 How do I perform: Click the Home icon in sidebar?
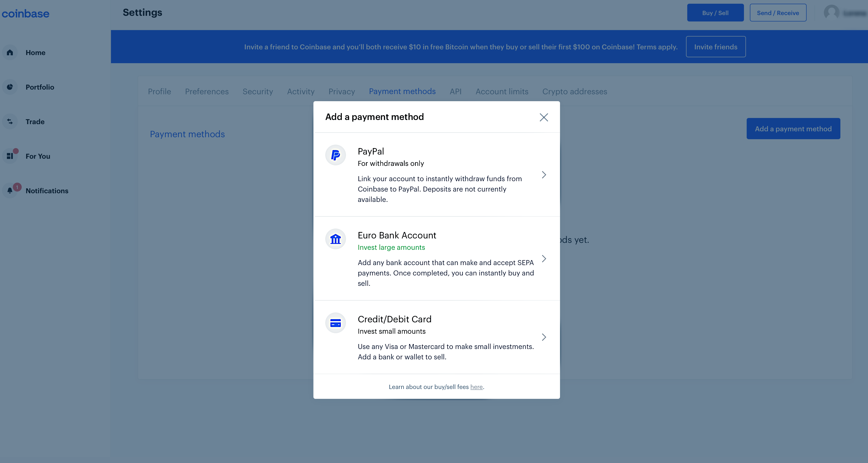(x=10, y=53)
